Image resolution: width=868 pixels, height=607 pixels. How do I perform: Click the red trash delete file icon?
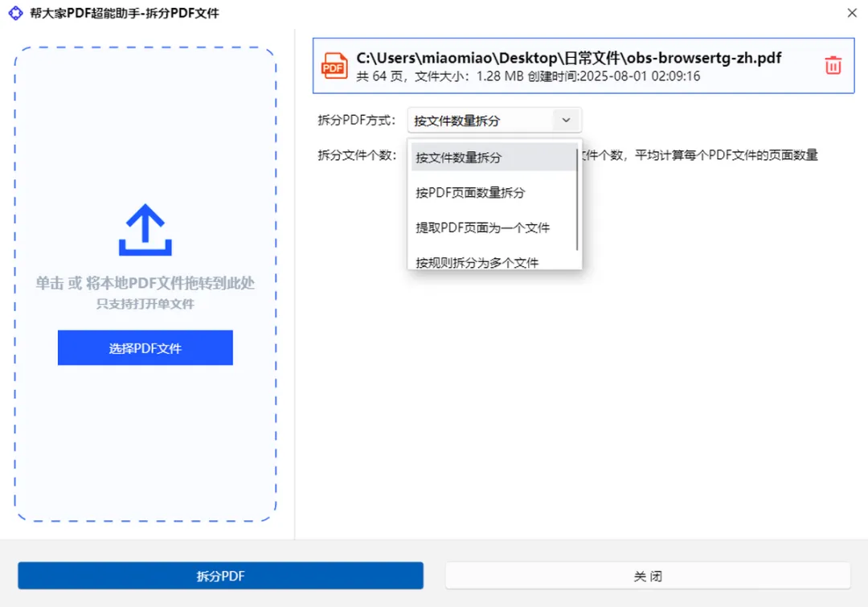coord(833,65)
